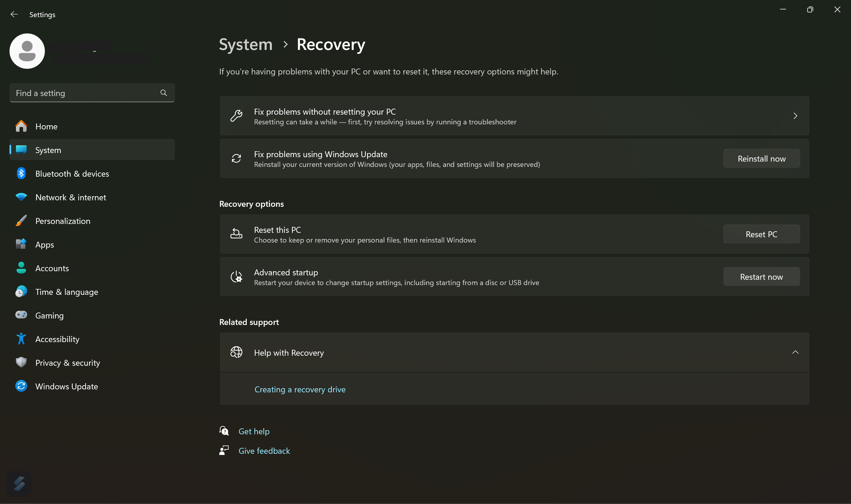
Task: Click the user profile avatar
Action: click(27, 51)
